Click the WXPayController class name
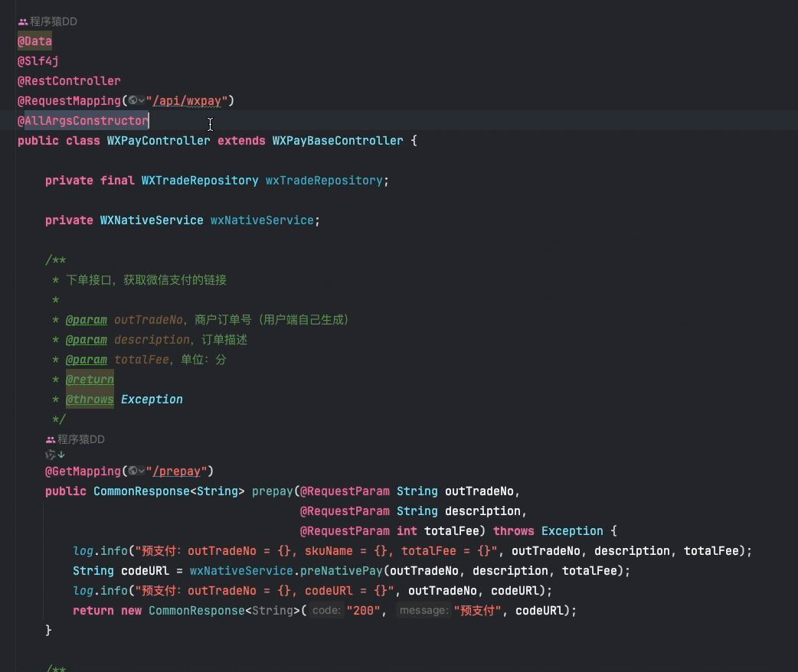798x672 pixels. coord(159,140)
